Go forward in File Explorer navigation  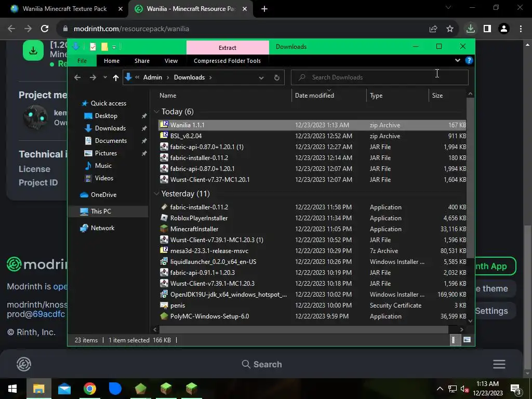92,77
